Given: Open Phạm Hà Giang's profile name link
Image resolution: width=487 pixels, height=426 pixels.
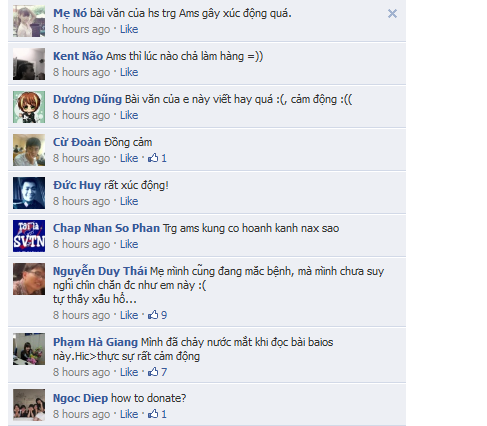Looking at the screenshot, I should (x=95, y=342).
